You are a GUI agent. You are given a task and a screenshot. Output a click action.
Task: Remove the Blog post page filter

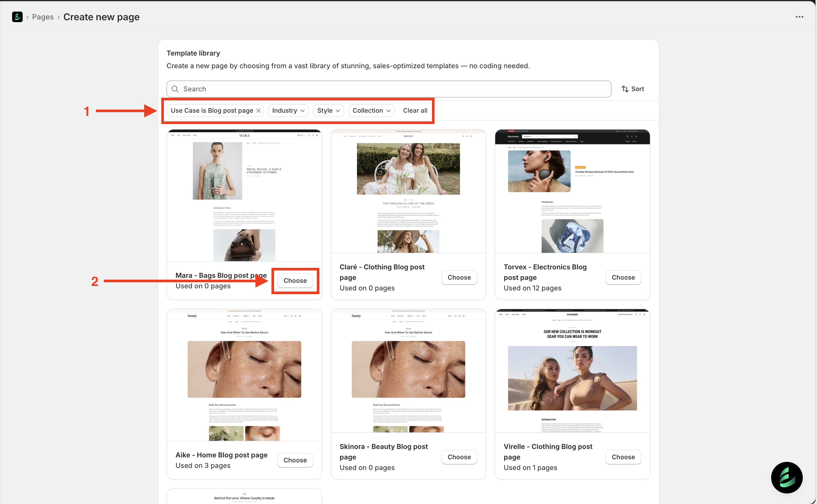point(259,111)
